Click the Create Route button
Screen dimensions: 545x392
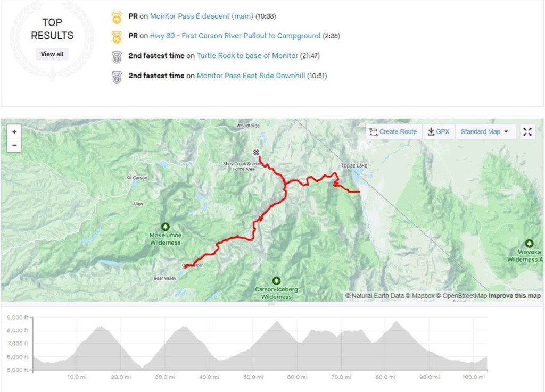click(x=393, y=132)
